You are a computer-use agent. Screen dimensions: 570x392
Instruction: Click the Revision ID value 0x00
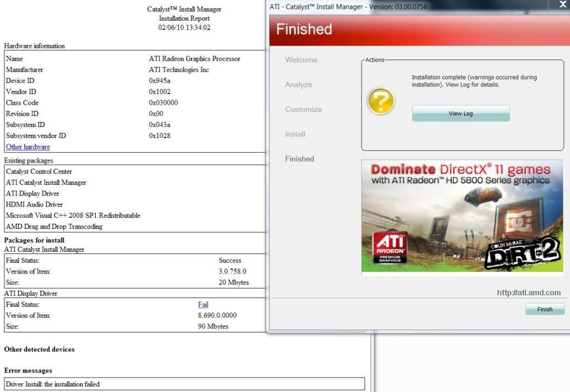[156, 114]
